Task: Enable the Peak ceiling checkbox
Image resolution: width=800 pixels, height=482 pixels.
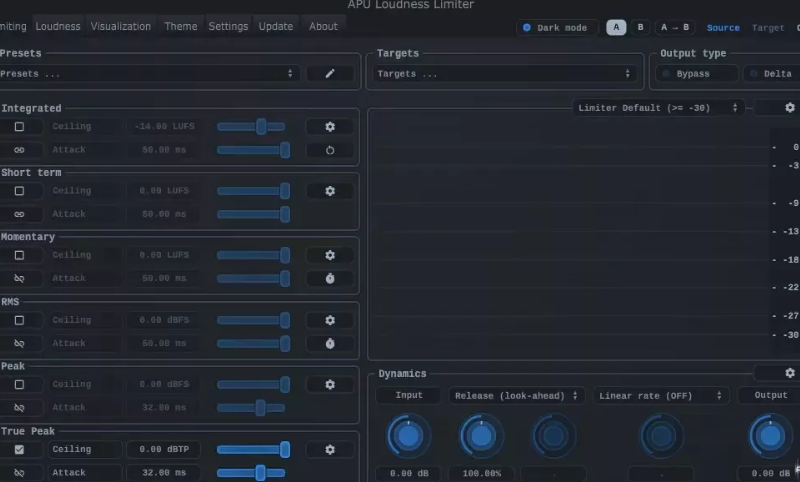Action: (x=19, y=385)
